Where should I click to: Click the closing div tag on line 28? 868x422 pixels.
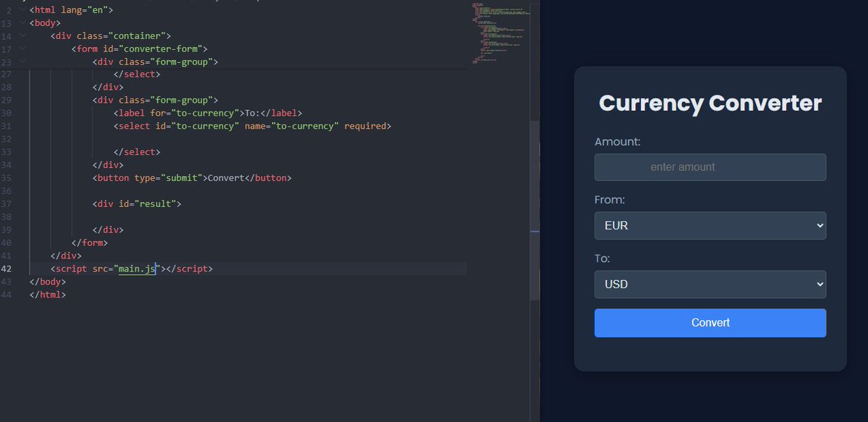(x=109, y=87)
